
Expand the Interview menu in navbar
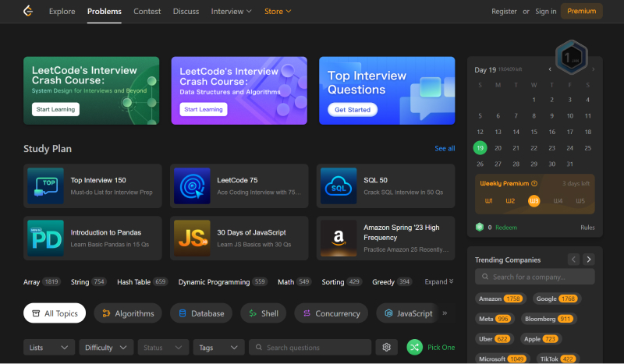pos(231,11)
